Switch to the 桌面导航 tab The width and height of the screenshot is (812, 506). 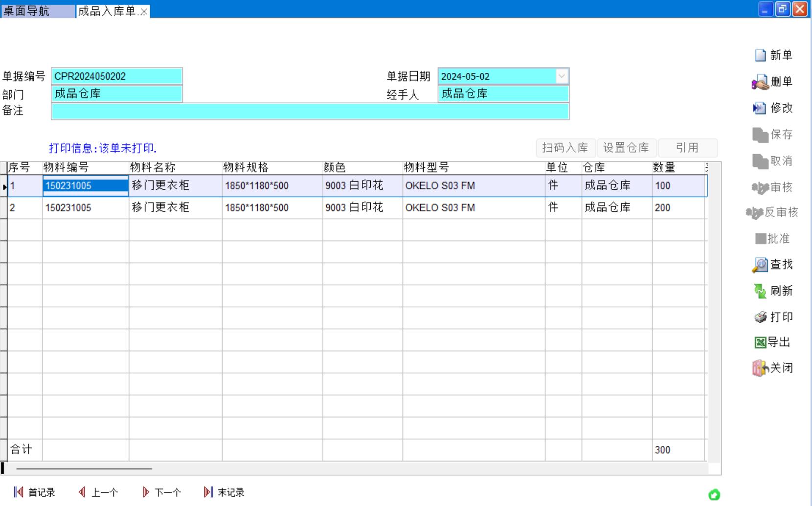point(27,11)
